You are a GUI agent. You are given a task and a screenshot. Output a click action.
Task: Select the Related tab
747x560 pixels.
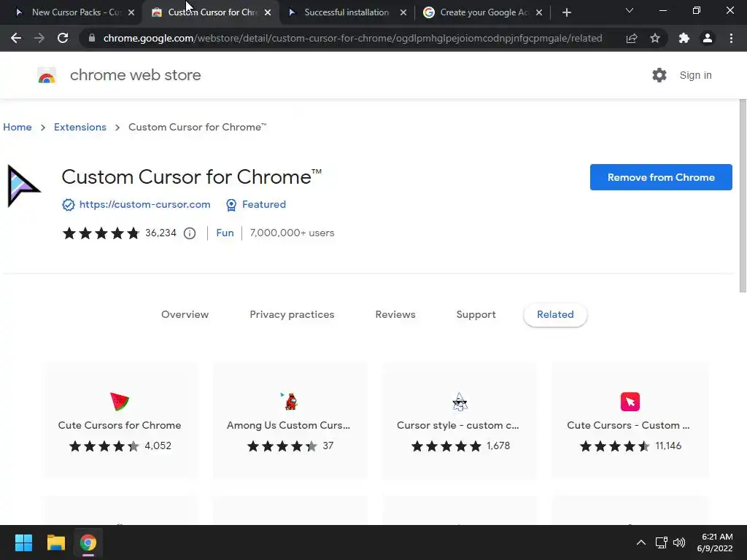pos(555,315)
